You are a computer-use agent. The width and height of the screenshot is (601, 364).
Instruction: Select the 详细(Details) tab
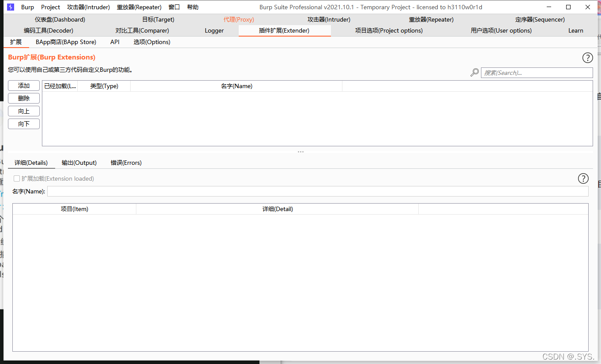click(31, 163)
